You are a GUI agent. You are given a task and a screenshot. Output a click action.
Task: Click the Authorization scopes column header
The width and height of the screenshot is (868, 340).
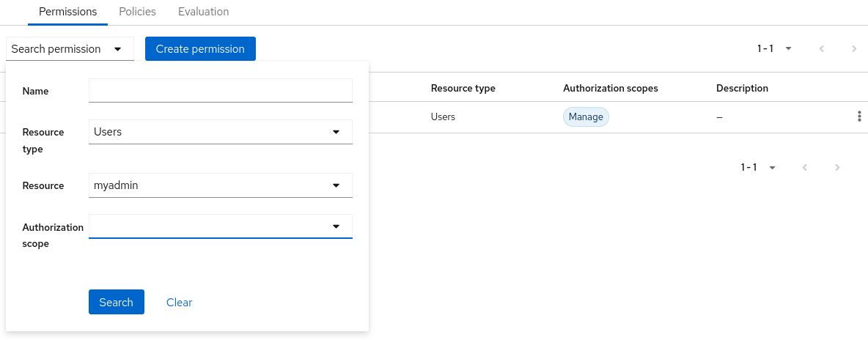[x=610, y=88]
